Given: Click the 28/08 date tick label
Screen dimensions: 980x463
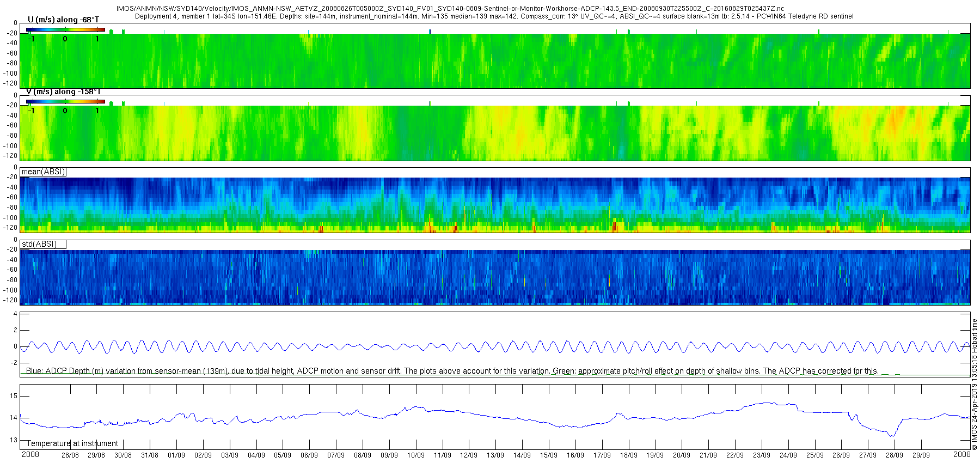Looking at the screenshot, I should (70, 455).
